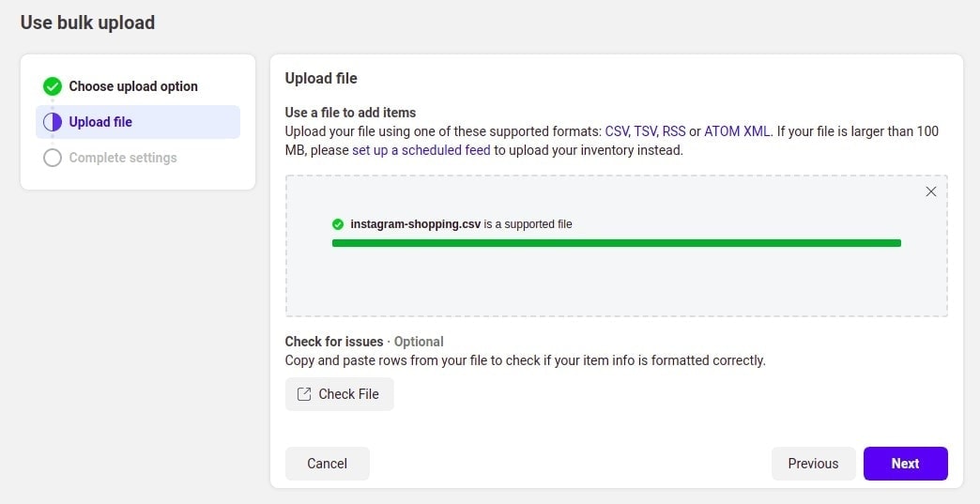Open the Choose upload option step
Screen dimensions: 980x504
point(133,86)
